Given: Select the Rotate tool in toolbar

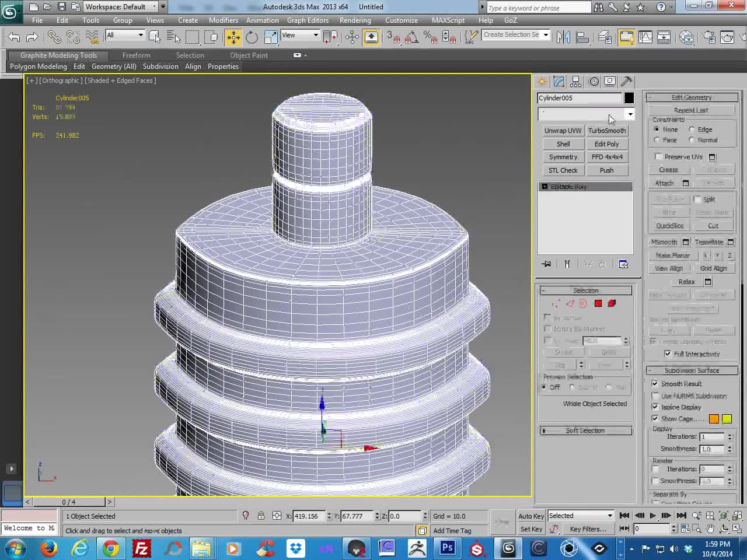Looking at the screenshot, I should coord(252,37).
